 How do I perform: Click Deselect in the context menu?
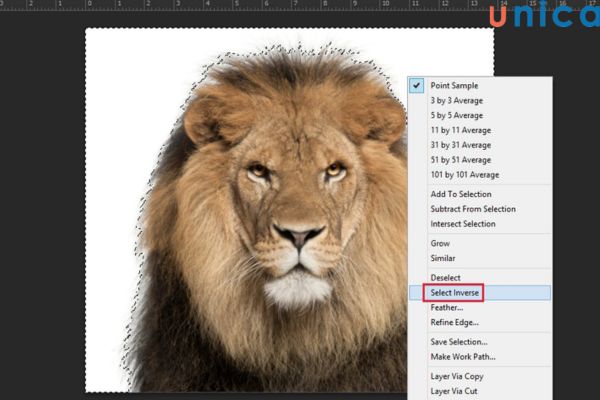pos(446,277)
